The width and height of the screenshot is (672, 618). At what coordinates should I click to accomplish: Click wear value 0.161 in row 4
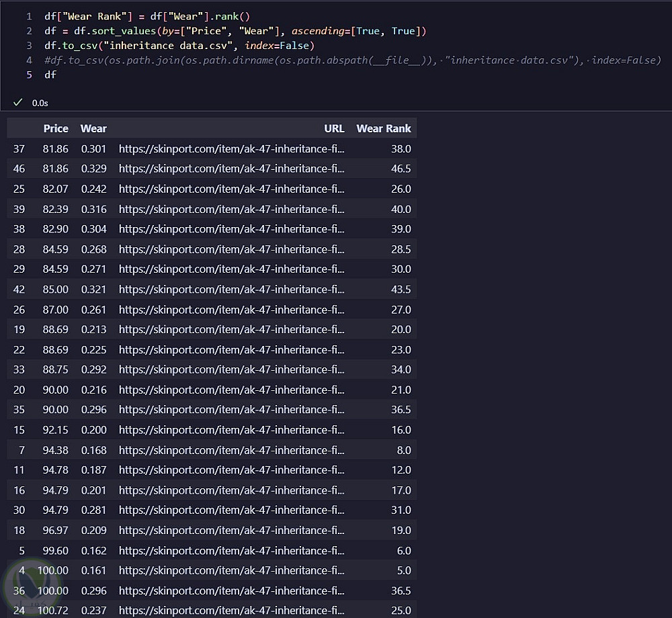[93, 570]
